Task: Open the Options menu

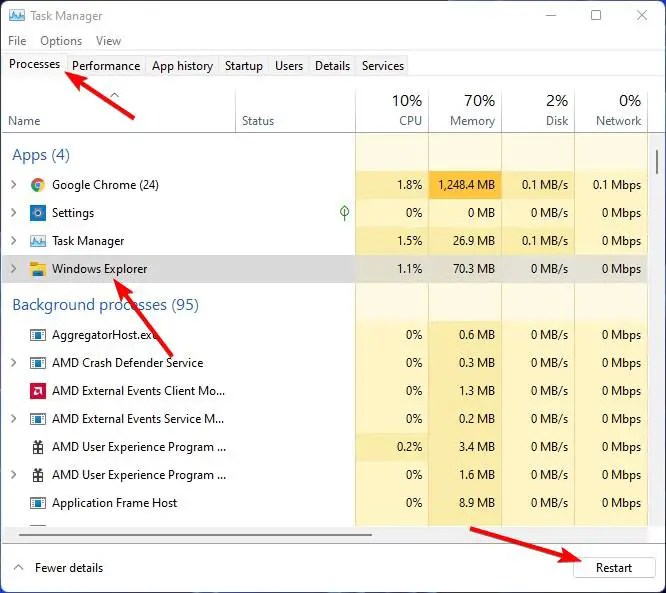Action: point(61,41)
